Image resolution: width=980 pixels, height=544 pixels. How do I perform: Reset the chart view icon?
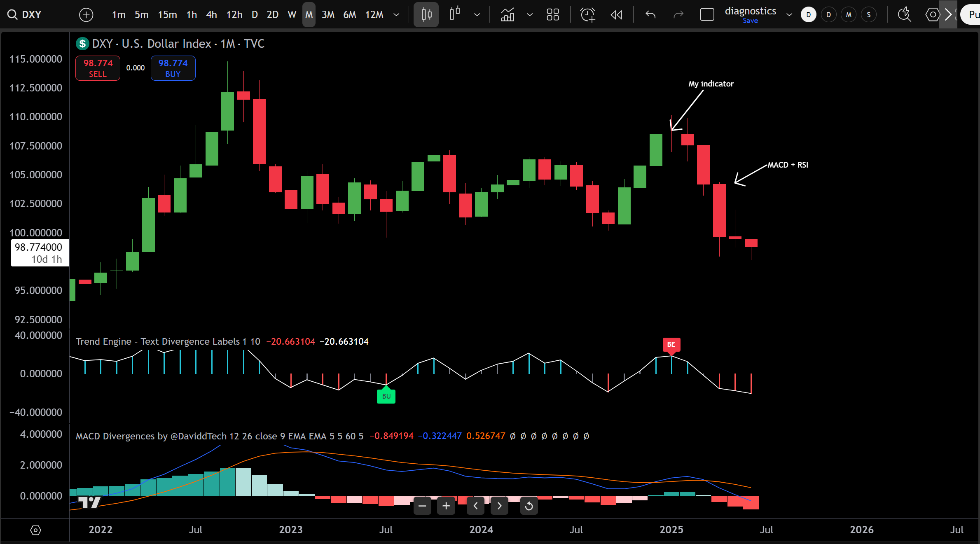tap(529, 506)
